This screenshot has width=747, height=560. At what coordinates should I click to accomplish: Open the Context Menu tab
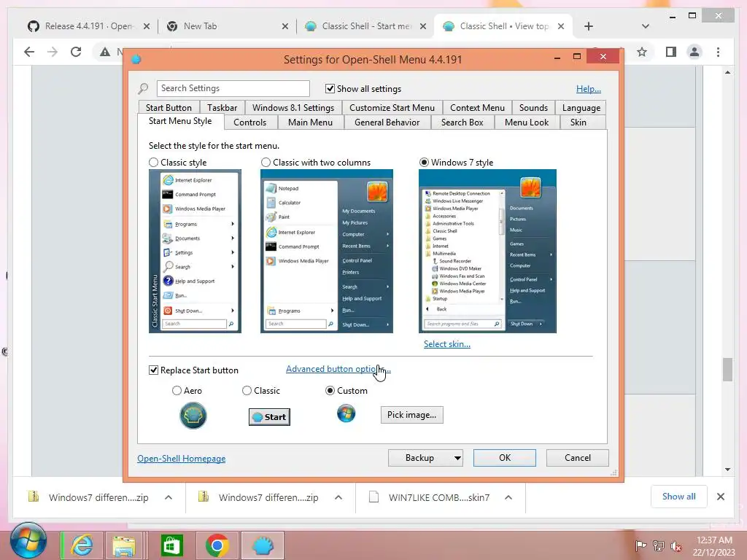click(x=477, y=108)
